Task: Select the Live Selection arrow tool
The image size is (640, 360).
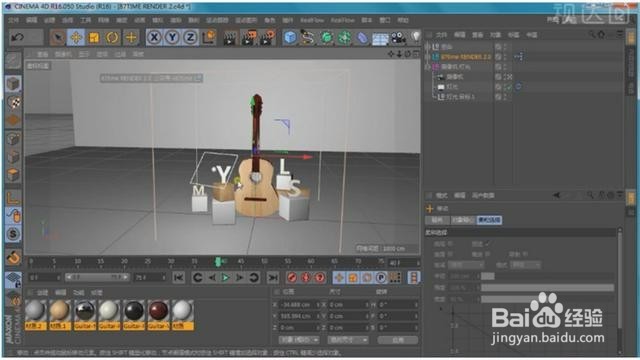Action: [58, 38]
